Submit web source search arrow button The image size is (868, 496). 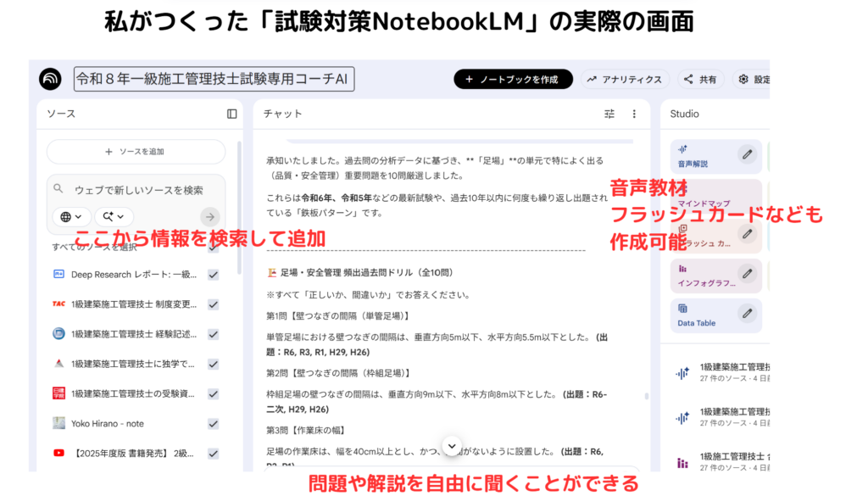(210, 217)
